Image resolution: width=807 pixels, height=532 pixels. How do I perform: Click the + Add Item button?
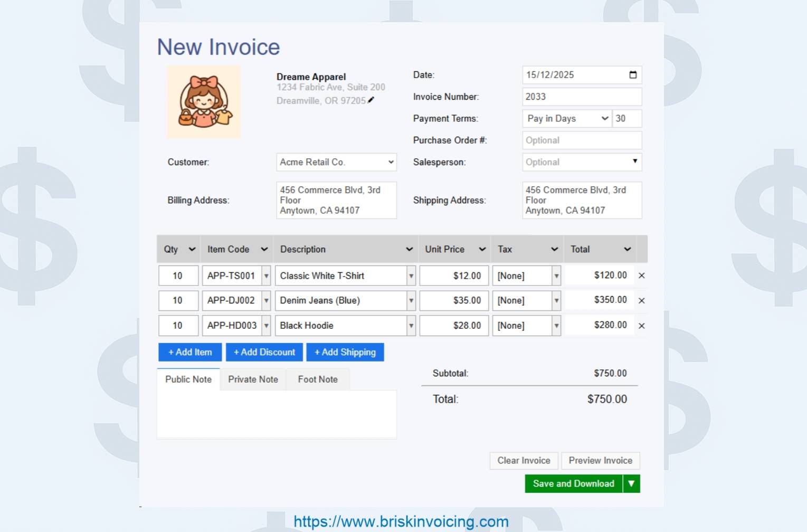tap(189, 352)
